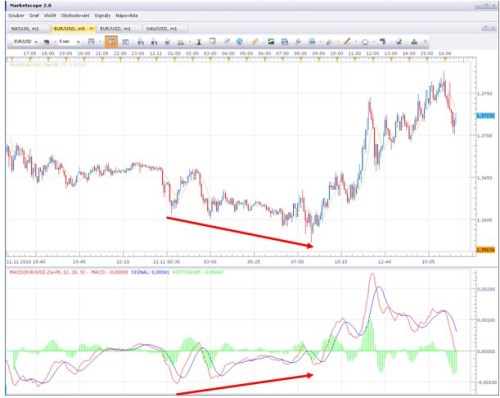Click the MACD indicator legend label

48,272
